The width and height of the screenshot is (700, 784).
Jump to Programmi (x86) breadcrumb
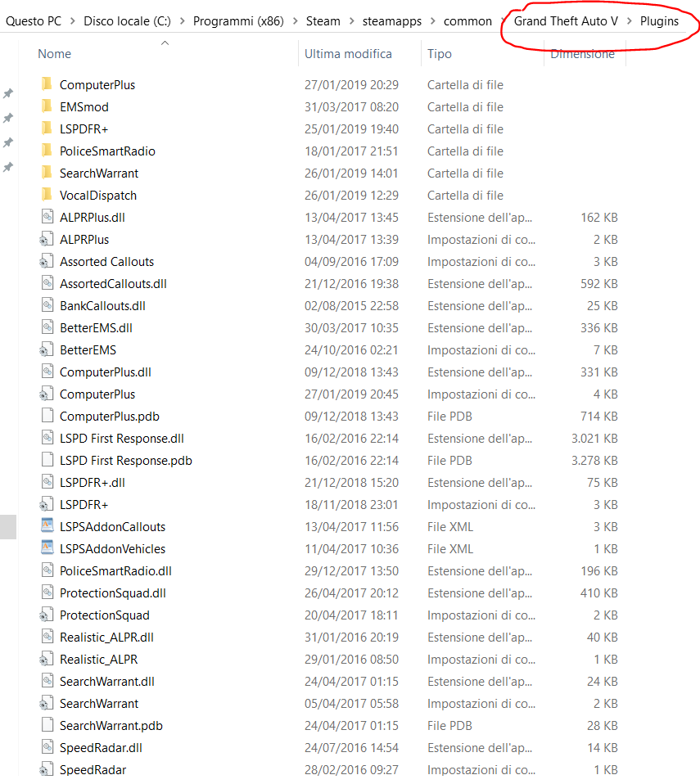coord(238,21)
